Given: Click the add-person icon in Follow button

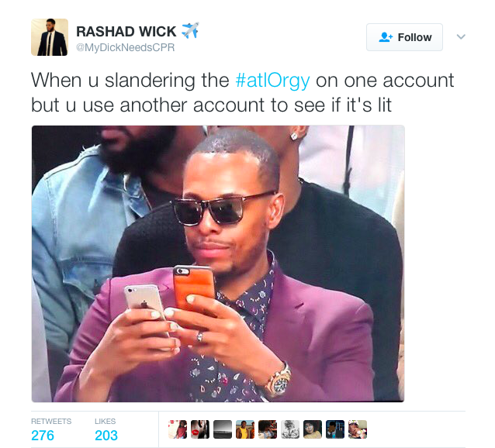Looking at the screenshot, I should coord(386,37).
